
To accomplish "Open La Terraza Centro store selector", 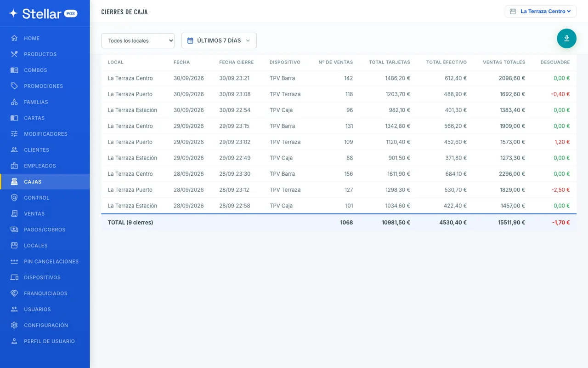I will click(541, 11).
